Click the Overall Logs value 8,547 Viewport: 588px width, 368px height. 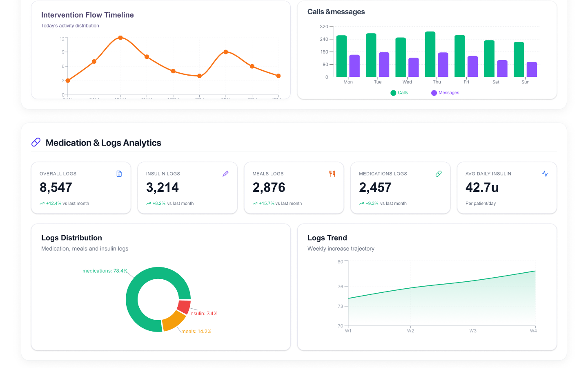[x=56, y=187]
